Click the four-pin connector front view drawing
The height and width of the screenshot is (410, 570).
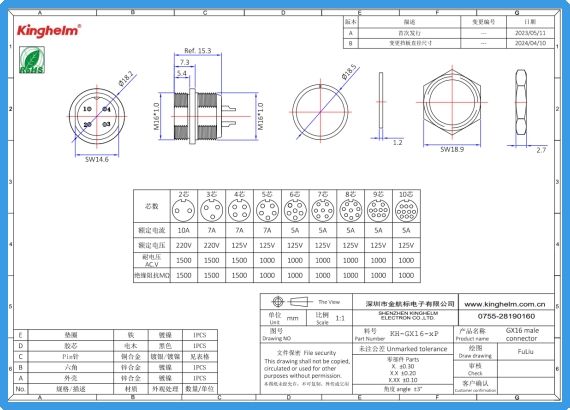click(97, 117)
